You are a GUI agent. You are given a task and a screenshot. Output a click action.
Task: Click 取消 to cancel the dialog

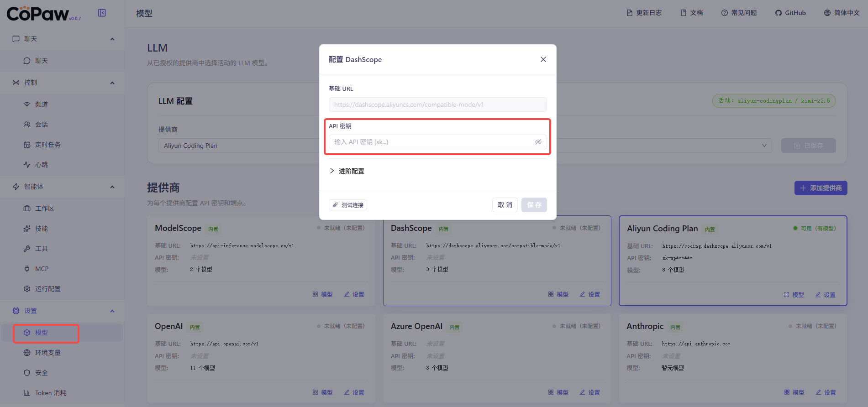505,205
